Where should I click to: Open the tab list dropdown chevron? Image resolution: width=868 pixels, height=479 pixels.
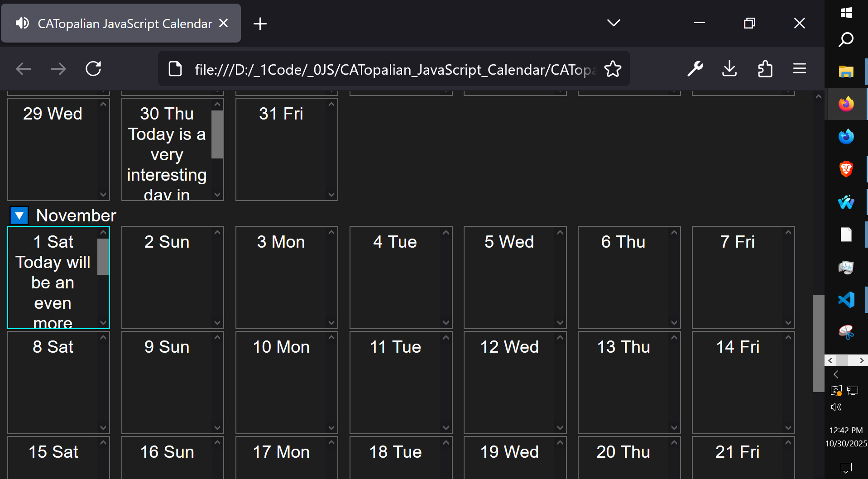(613, 23)
